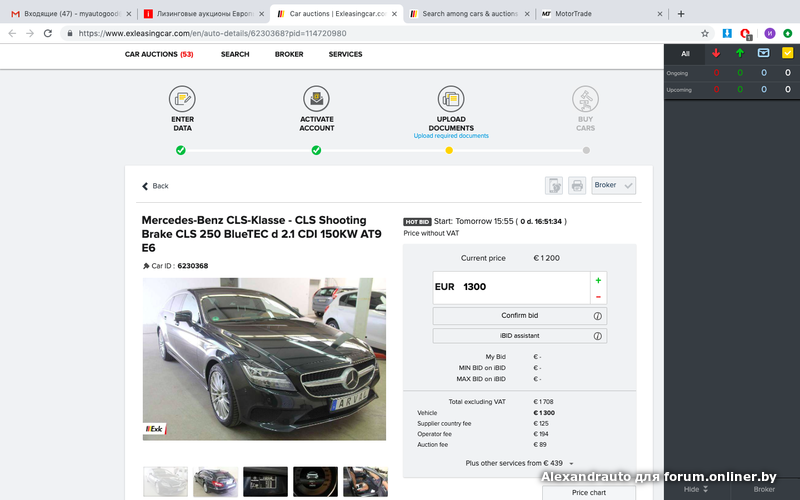Image resolution: width=800 pixels, height=500 pixels.
Task: Open the Services menu item
Action: (x=345, y=54)
